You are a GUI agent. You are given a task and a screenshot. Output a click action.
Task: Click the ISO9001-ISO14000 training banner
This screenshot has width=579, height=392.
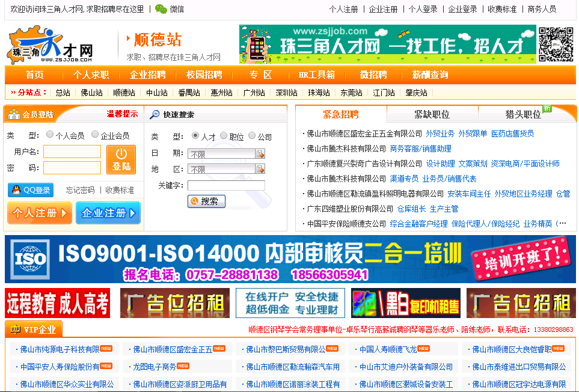290,259
